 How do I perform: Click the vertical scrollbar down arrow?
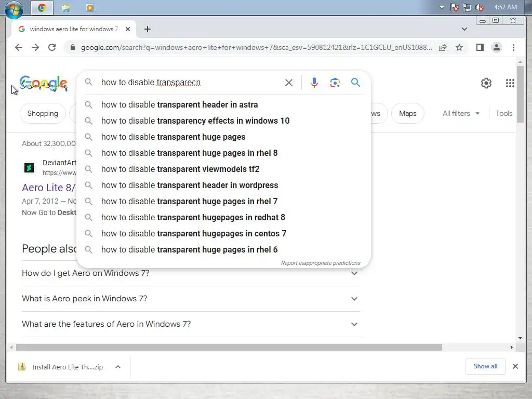520,338
